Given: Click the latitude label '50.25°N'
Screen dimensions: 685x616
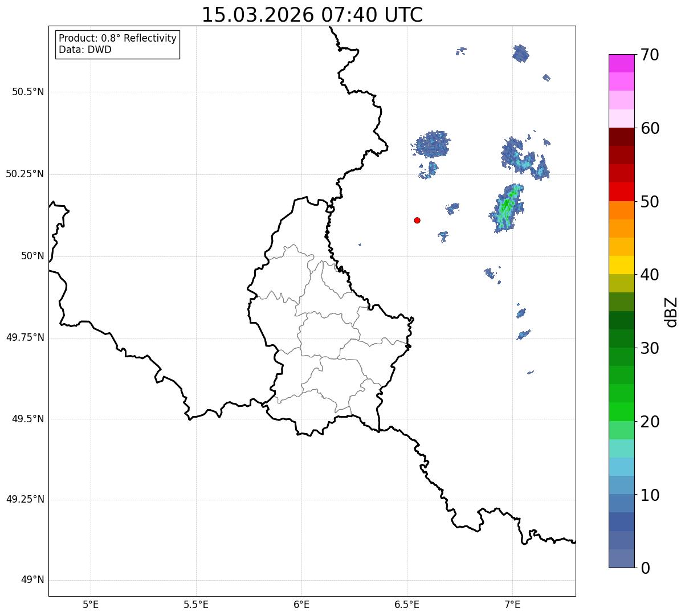Looking at the screenshot, I should 25,174.
